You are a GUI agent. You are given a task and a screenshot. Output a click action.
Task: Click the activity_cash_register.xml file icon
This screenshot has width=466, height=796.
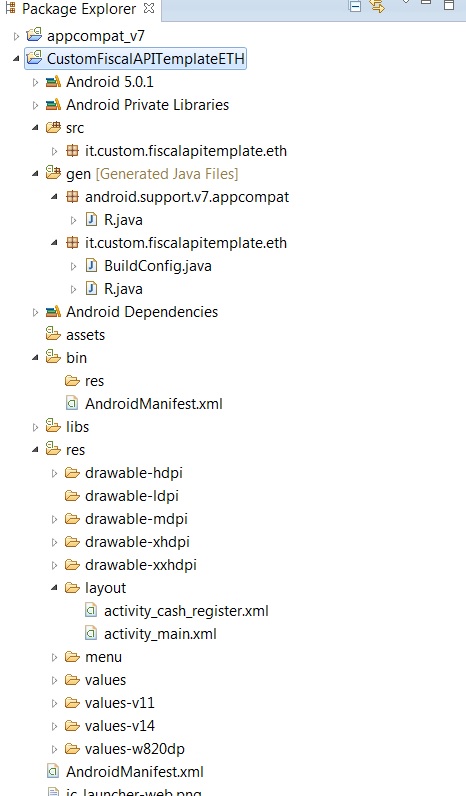[91, 610]
